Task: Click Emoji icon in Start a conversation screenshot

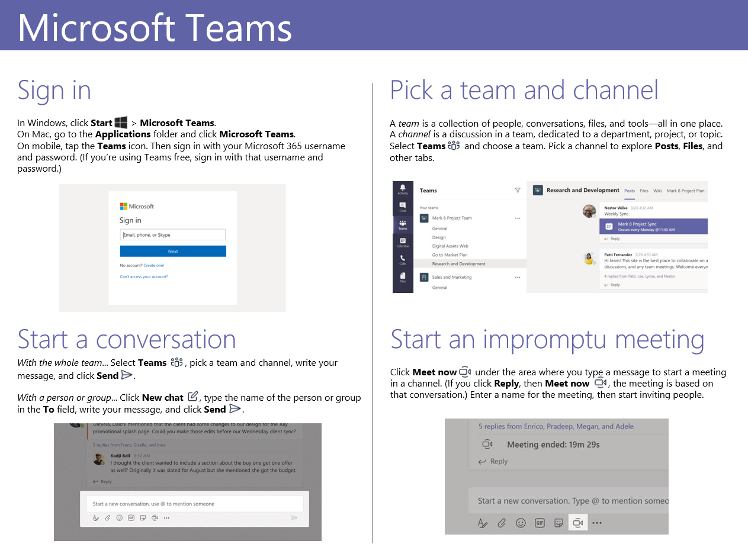Action: [x=119, y=518]
